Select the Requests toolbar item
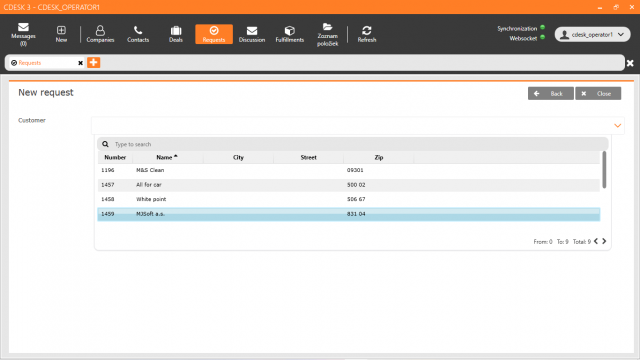The height and width of the screenshot is (360, 640). coord(214,34)
